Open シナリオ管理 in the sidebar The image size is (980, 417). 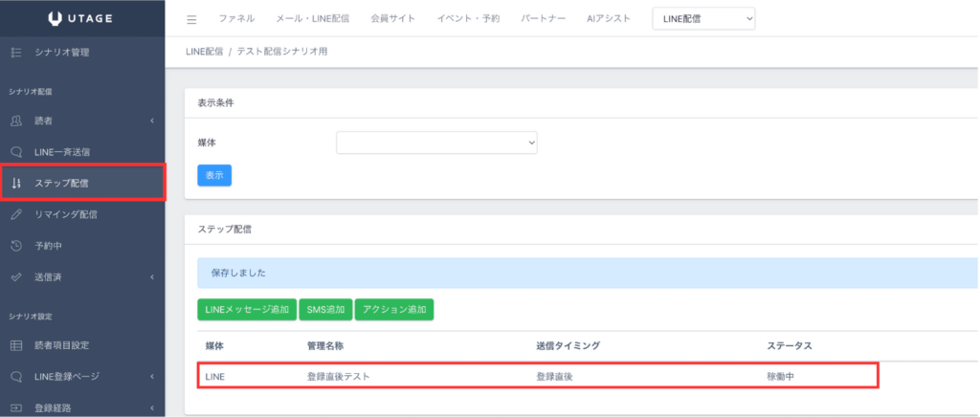click(x=62, y=53)
